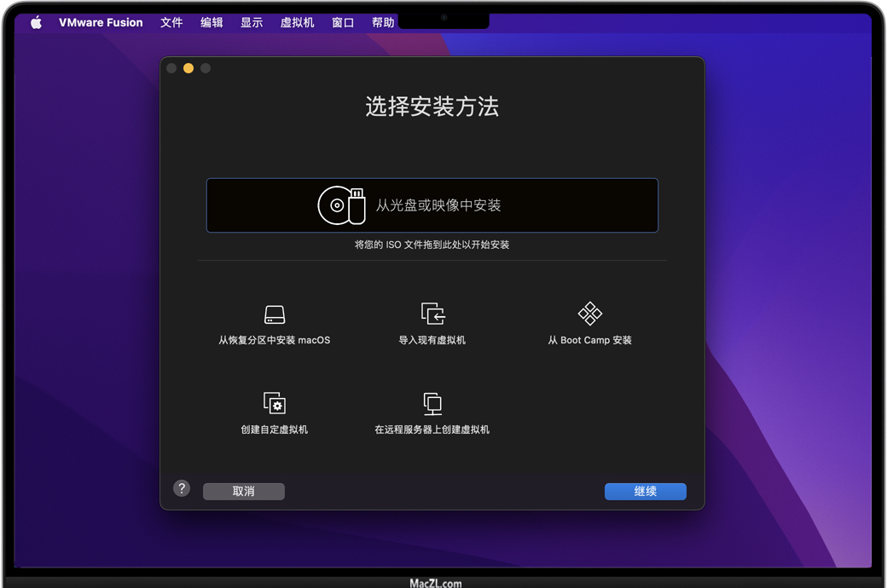Open the Apple menu
Viewport: 887px width, 588px height.
pos(36,23)
